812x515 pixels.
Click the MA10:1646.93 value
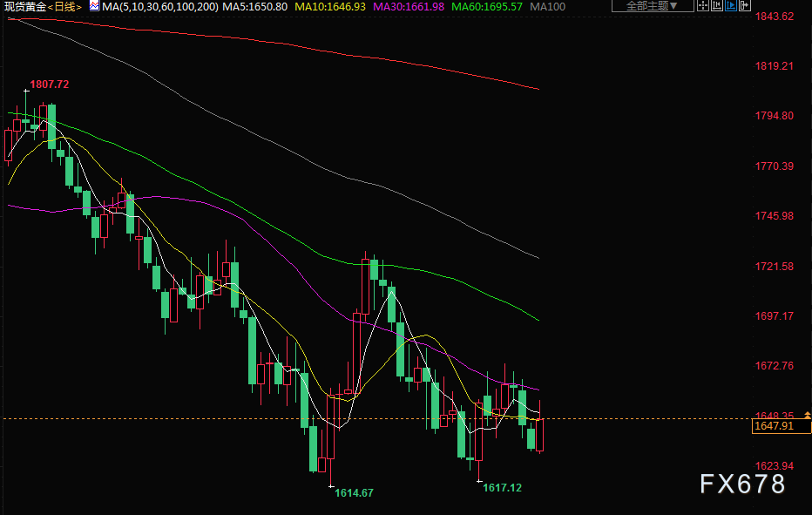330,7
